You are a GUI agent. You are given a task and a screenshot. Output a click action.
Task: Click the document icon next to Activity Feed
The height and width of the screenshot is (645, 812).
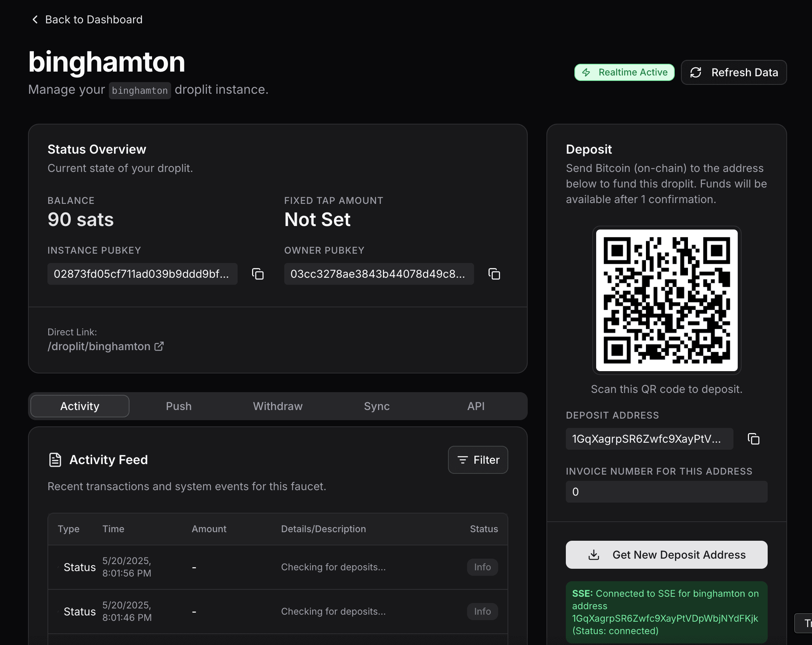[55, 459]
